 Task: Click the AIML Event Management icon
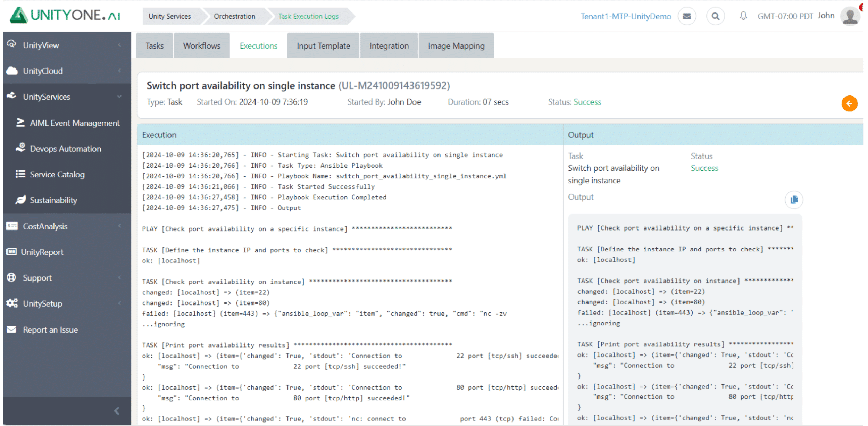coord(20,122)
